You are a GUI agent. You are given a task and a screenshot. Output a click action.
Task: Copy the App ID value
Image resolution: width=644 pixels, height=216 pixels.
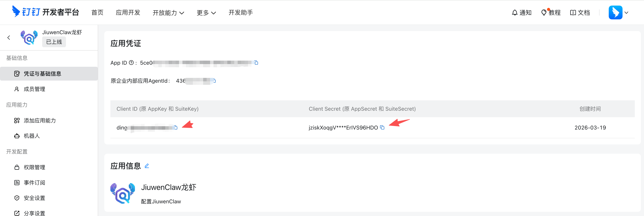point(256,63)
